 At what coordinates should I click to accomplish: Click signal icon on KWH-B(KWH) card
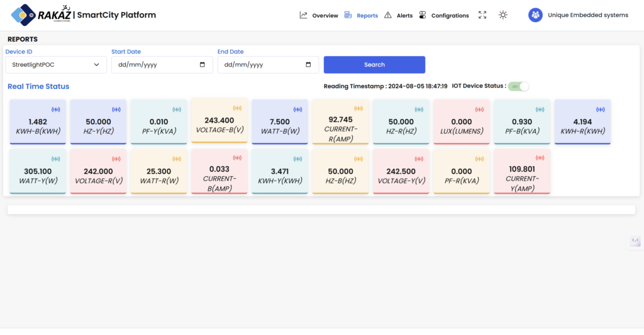point(56,110)
